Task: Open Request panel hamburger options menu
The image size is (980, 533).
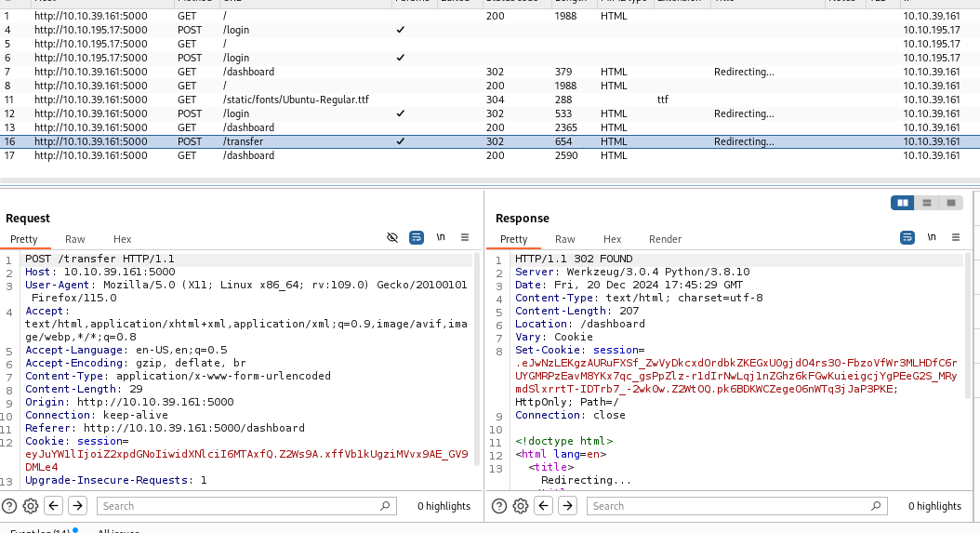Action: (x=465, y=238)
